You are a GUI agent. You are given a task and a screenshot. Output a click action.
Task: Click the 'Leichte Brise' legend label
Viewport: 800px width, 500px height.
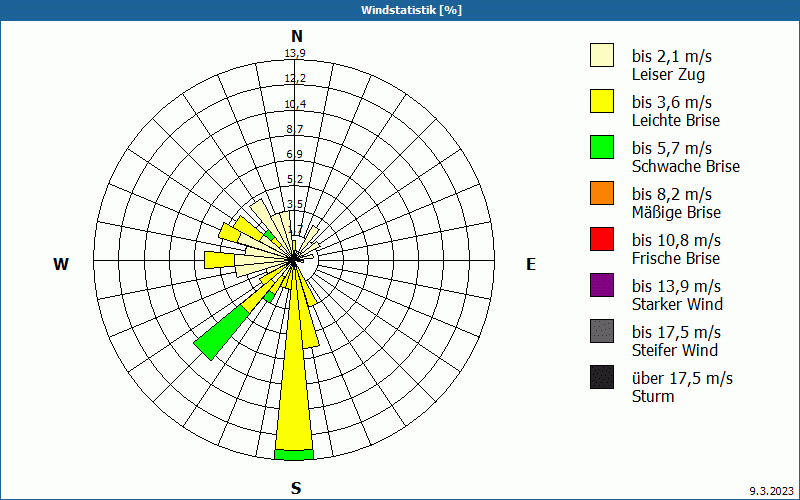coord(676,120)
